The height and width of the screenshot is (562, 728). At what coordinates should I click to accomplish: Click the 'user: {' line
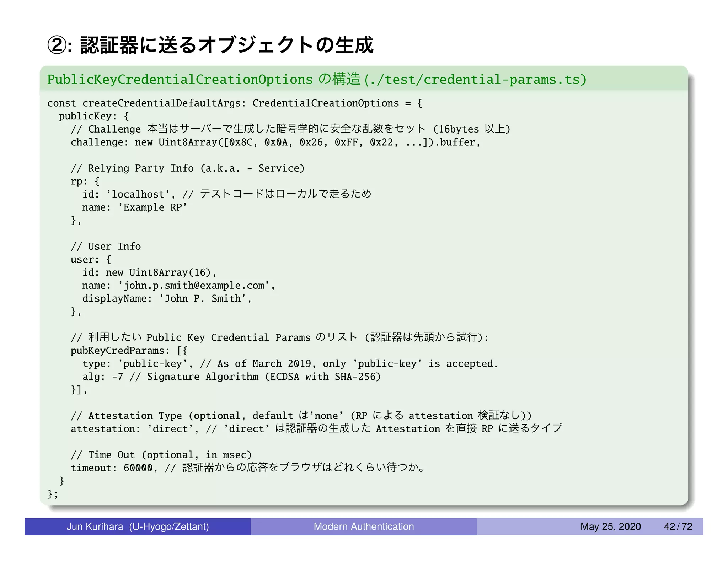pyautogui.click(x=91, y=260)
